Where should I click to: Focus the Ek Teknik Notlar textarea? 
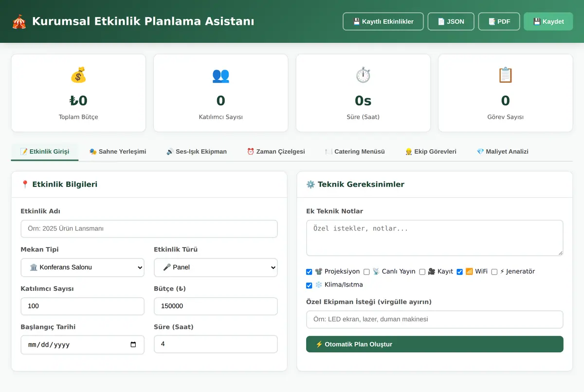(x=435, y=238)
